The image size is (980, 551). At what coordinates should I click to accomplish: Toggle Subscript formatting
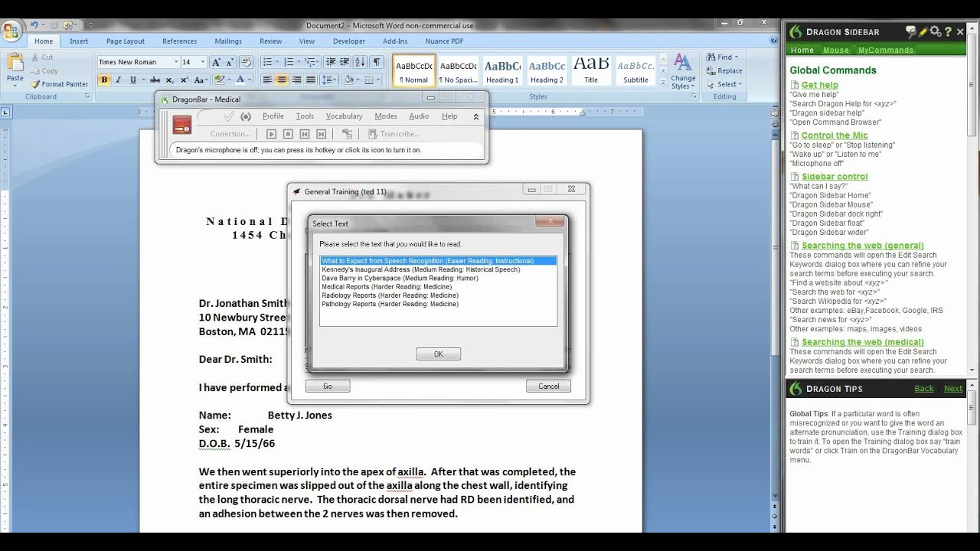(x=171, y=80)
